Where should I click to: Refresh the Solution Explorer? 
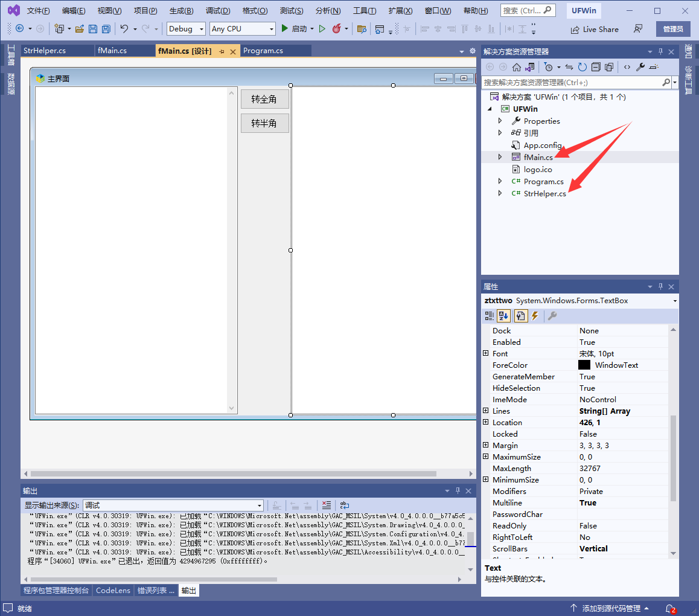pos(582,67)
